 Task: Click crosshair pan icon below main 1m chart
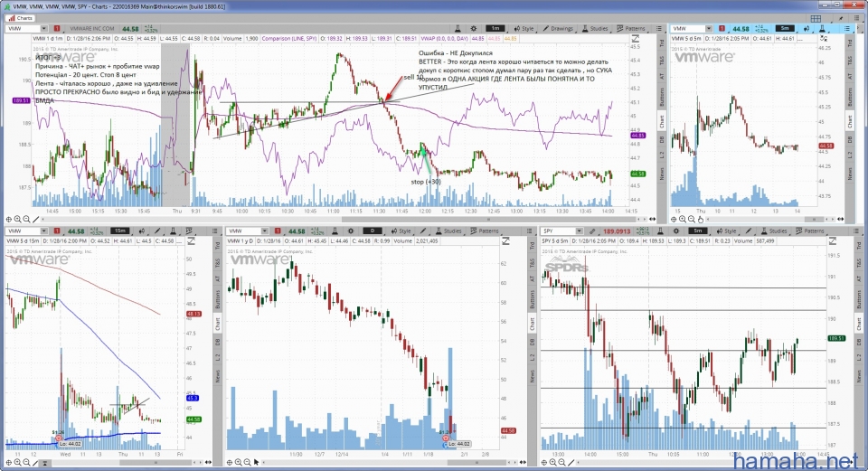pyautogui.click(x=9, y=220)
